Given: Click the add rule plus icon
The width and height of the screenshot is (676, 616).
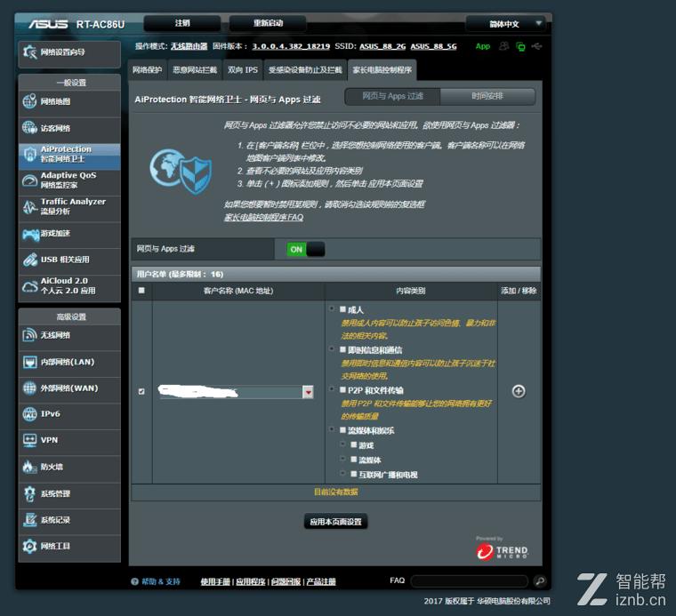Looking at the screenshot, I should [x=519, y=391].
